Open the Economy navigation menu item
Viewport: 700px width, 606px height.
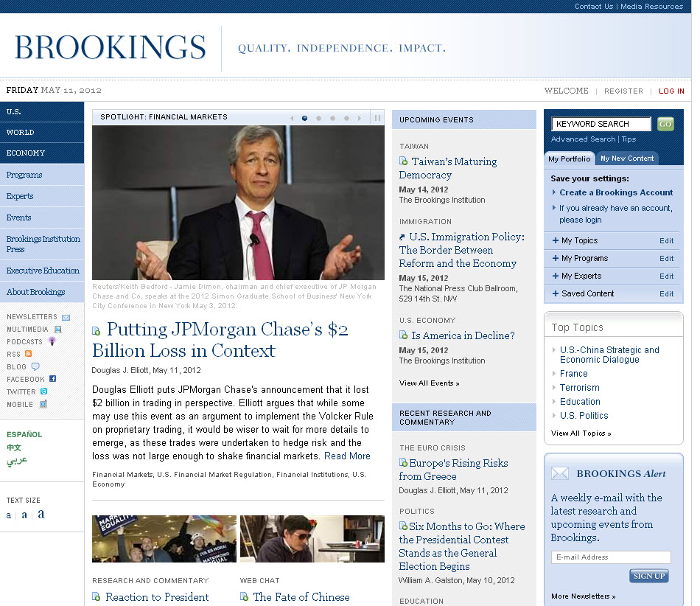(x=26, y=153)
